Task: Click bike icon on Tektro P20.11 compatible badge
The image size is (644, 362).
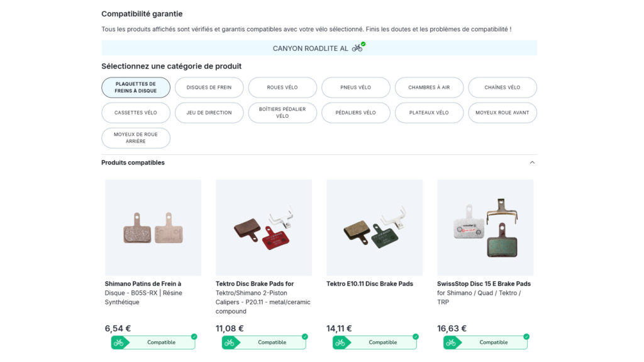Action: 229,342
